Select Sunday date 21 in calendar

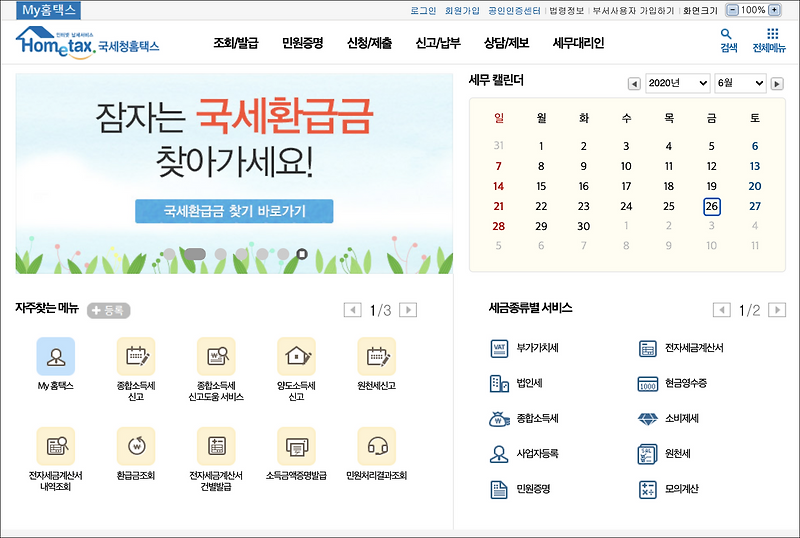498,206
